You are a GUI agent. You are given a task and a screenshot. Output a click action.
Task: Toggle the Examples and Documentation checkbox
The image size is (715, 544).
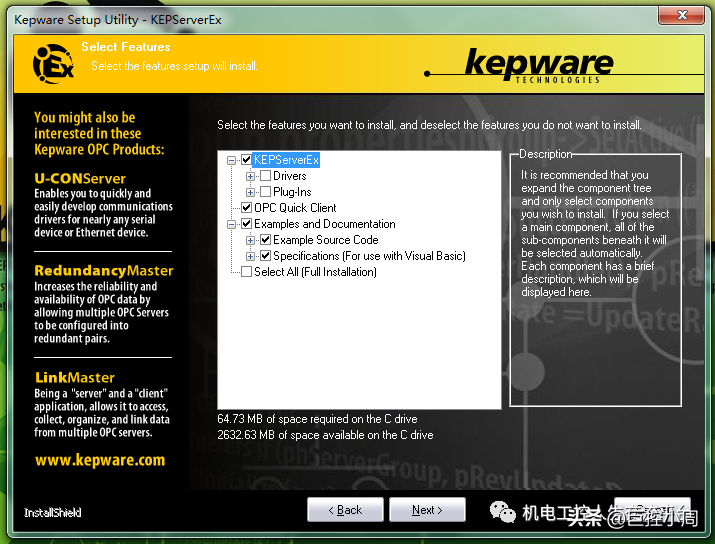[x=246, y=224]
